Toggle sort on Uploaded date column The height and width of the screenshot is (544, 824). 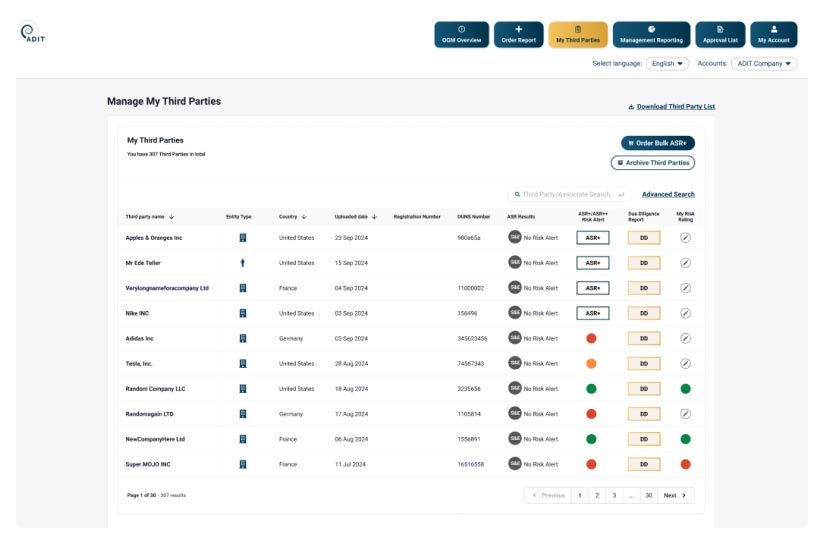(374, 216)
